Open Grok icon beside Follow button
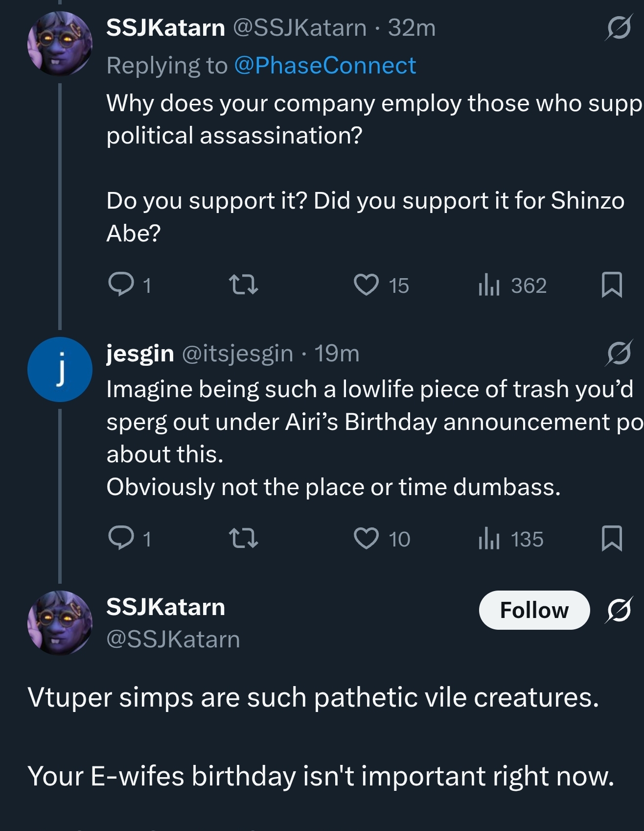The image size is (644, 831). coord(619,610)
